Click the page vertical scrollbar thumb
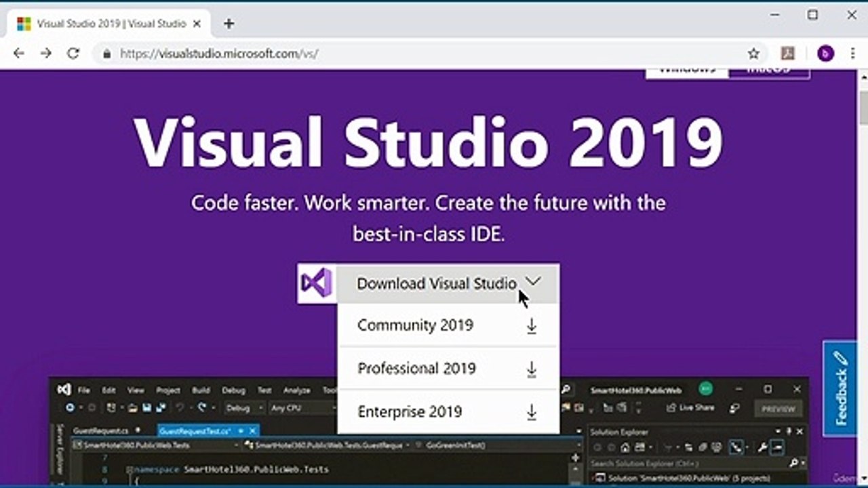 pyautogui.click(x=863, y=108)
